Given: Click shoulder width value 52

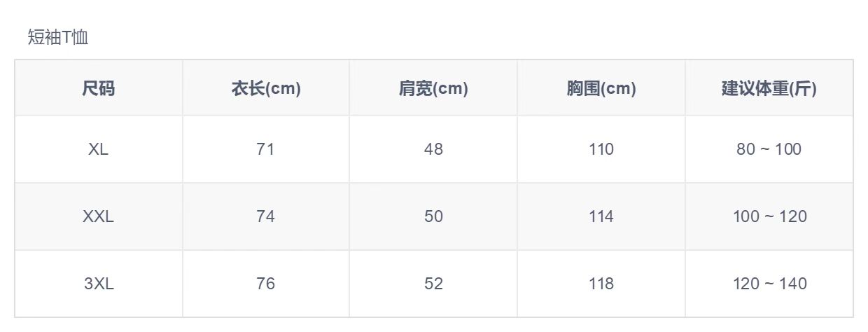Looking at the screenshot, I should 433,284.
